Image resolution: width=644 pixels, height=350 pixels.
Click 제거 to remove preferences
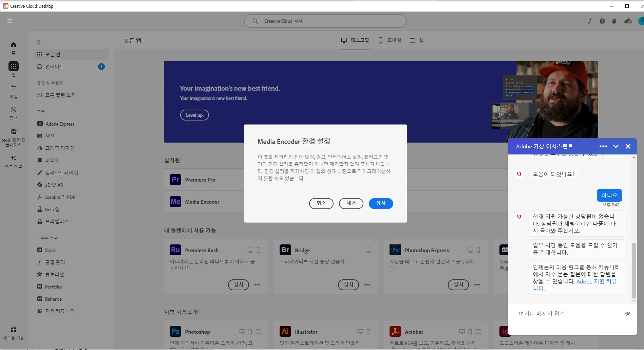click(351, 203)
